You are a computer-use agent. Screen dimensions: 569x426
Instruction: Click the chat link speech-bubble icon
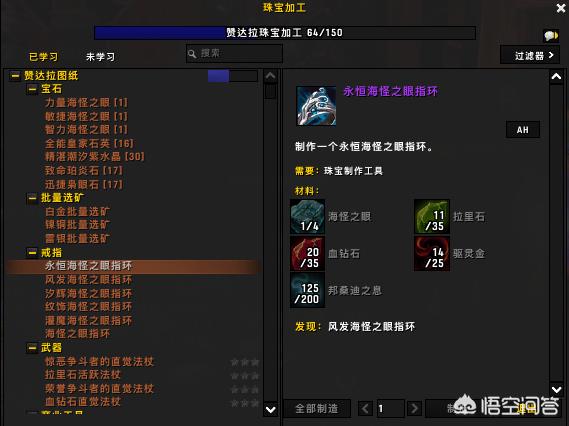coord(550,36)
